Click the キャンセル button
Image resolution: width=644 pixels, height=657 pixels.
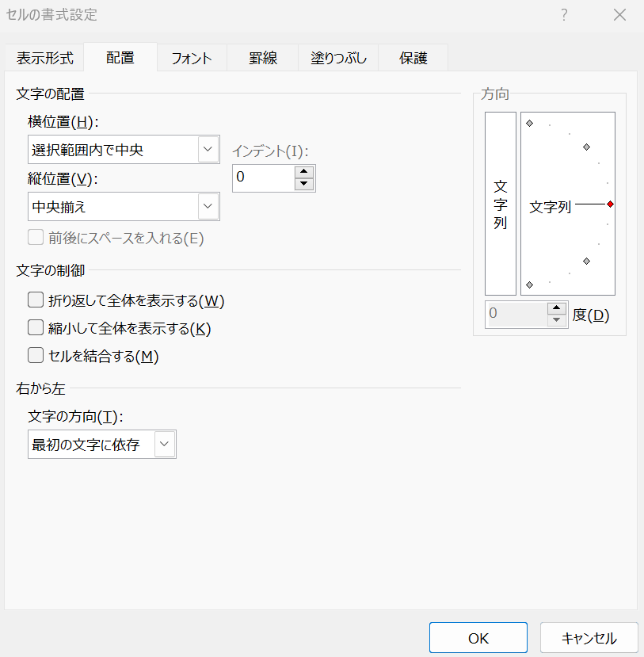coord(589,638)
